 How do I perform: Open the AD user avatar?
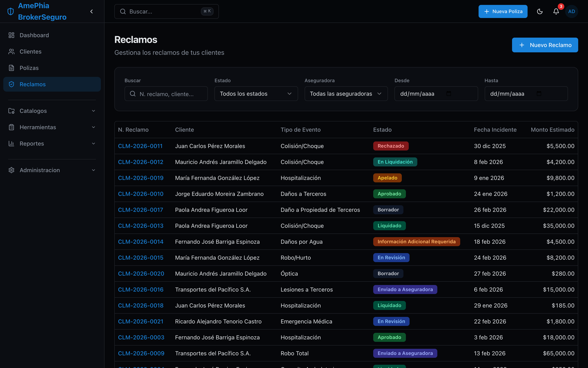point(571,11)
